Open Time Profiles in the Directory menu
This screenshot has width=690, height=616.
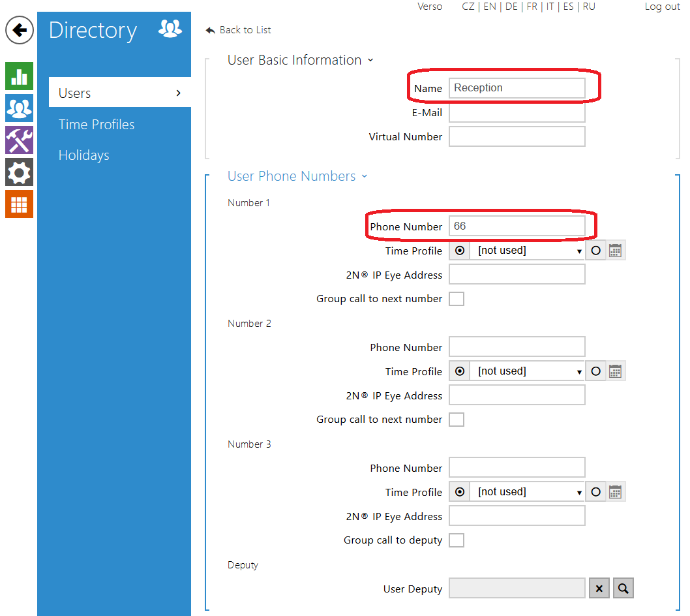(97, 125)
